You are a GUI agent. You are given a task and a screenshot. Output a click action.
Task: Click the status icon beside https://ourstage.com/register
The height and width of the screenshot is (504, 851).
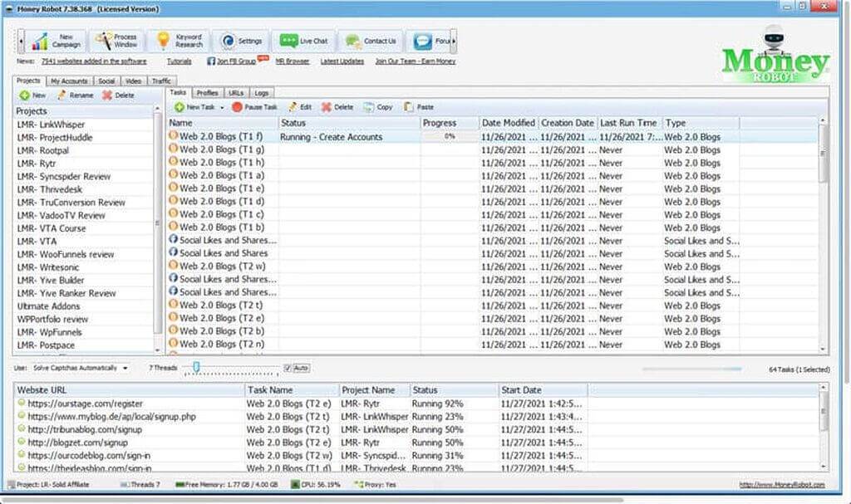(22, 403)
